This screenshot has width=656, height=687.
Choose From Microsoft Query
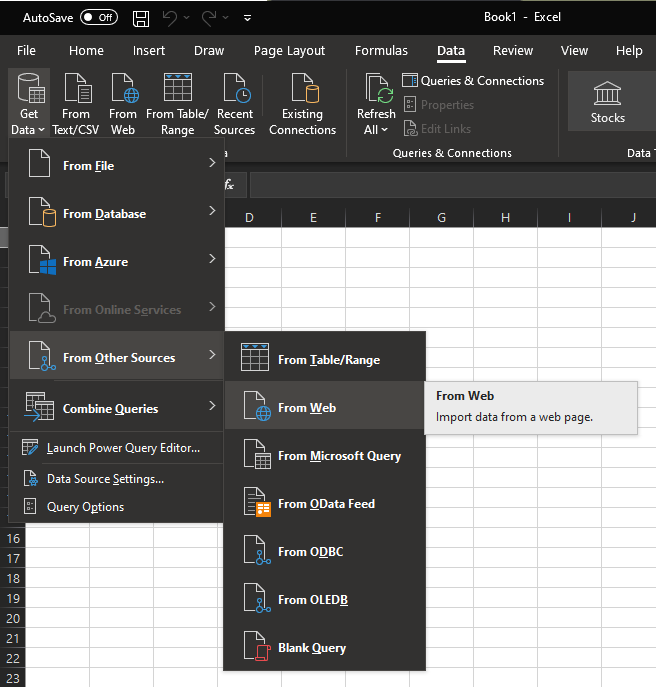click(325, 456)
